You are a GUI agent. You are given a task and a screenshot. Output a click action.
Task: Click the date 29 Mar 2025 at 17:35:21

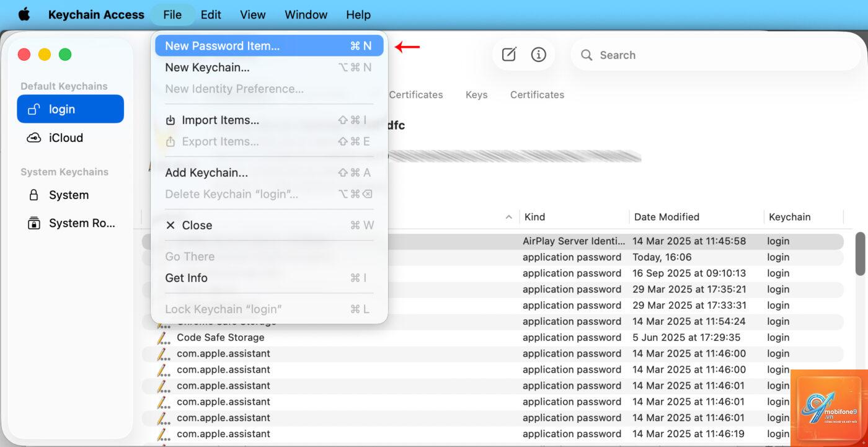click(x=689, y=290)
